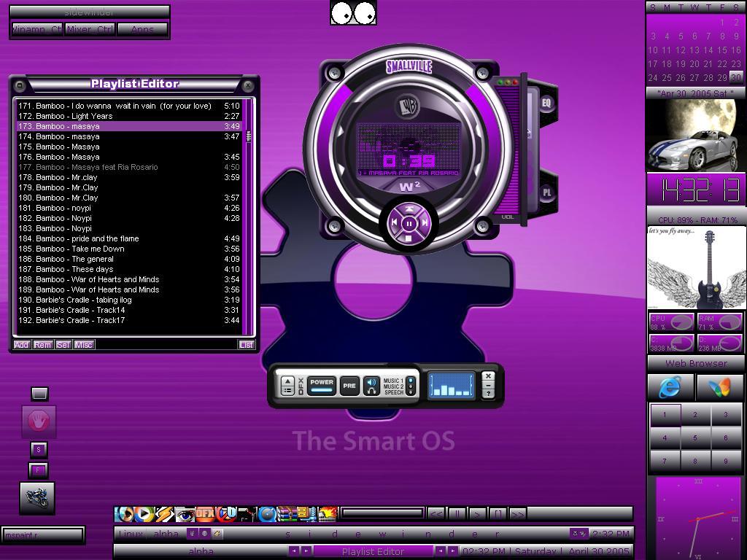Select the MUSIC 2 mode radio button
Image resolution: width=747 pixels, height=560 pixels.
[x=411, y=386]
